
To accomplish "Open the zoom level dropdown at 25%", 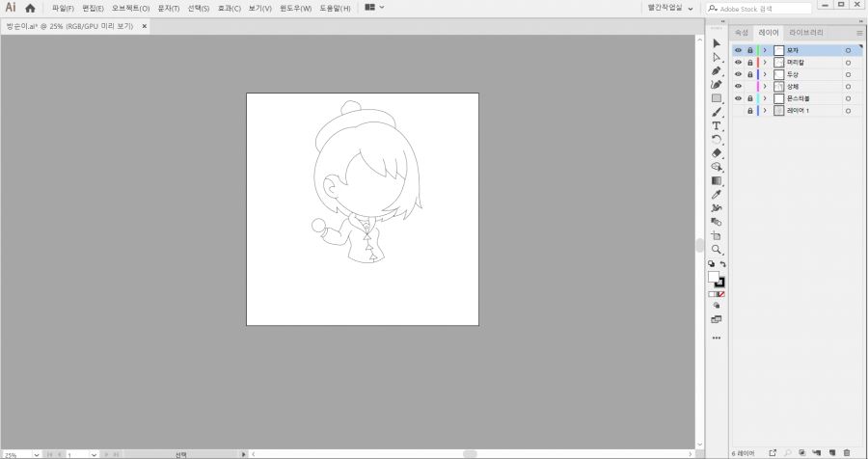I will point(37,454).
